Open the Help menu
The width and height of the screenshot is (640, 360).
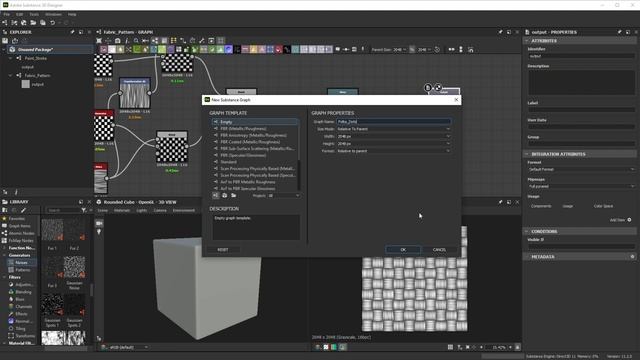pyautogui.click(x=72, y=14)
